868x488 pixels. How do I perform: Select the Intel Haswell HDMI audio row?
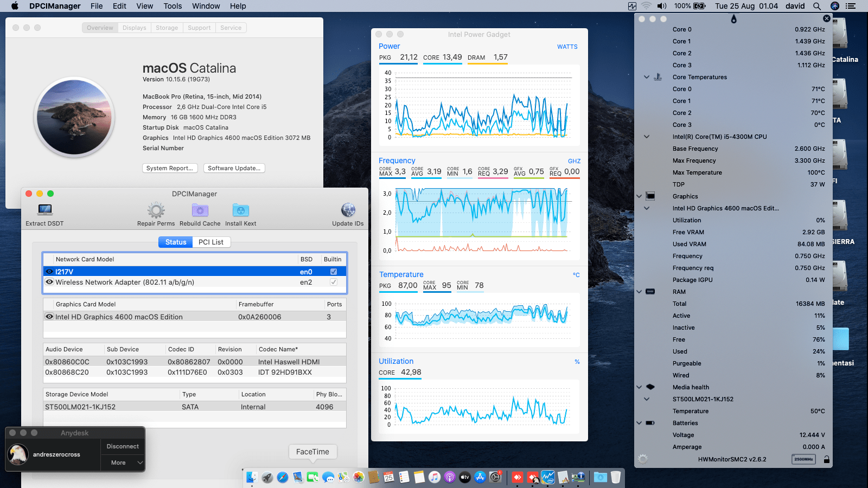pyautogui.click(x=195, y=362)
